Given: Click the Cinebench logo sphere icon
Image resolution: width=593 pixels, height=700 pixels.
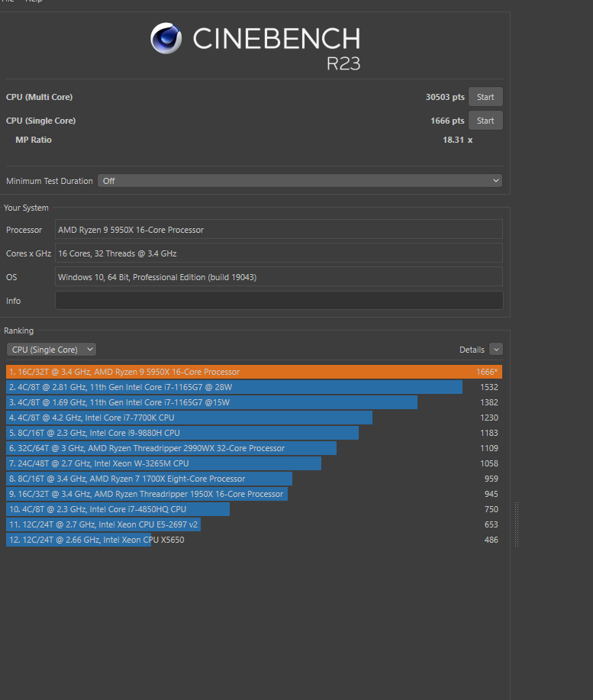Looking at the screenshot, I should coord(166,38).
